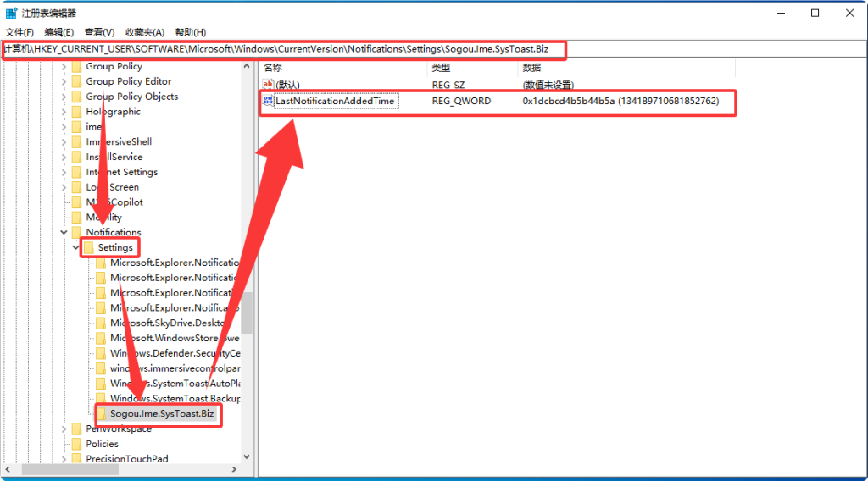Image resolution: width=868 pixels, height=481 pixels.
Task: Select the M365Copilot key
Action: (114, 202)
